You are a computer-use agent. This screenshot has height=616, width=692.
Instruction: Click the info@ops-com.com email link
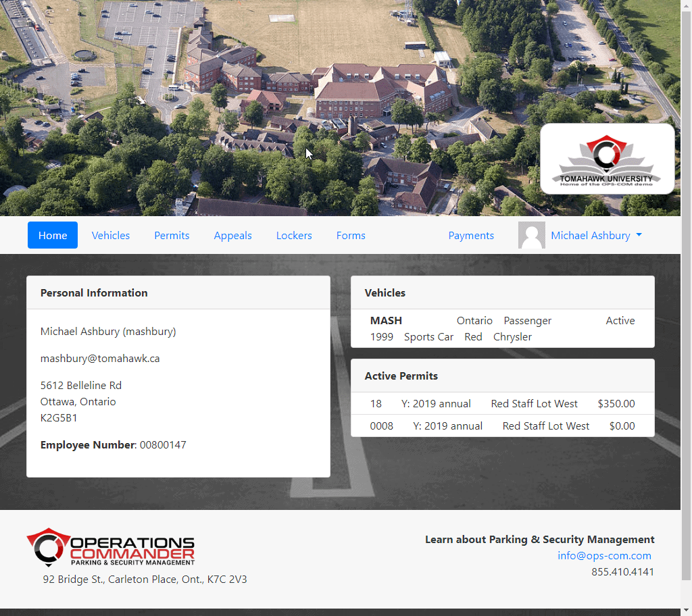(604, 555)
